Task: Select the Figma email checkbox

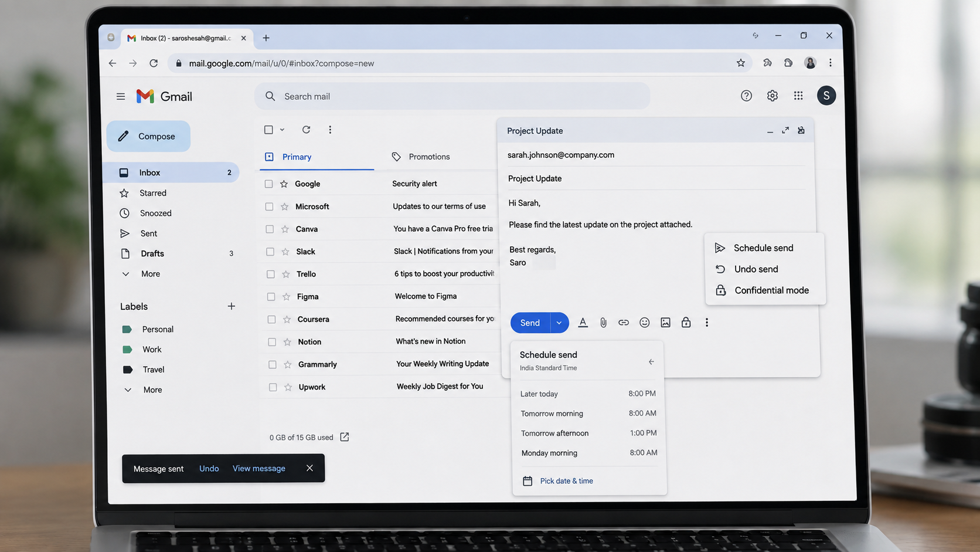Action: pos(271,297)
